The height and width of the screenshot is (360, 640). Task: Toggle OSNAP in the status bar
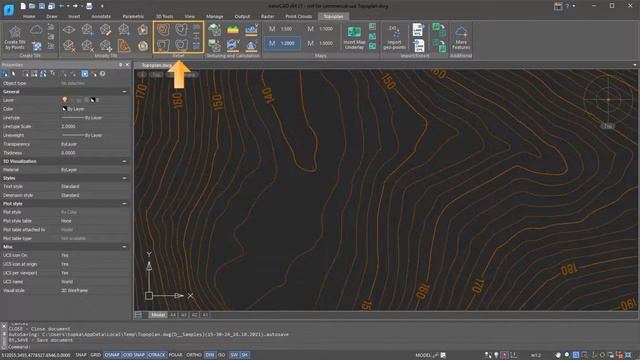click(x=112, y=355)
